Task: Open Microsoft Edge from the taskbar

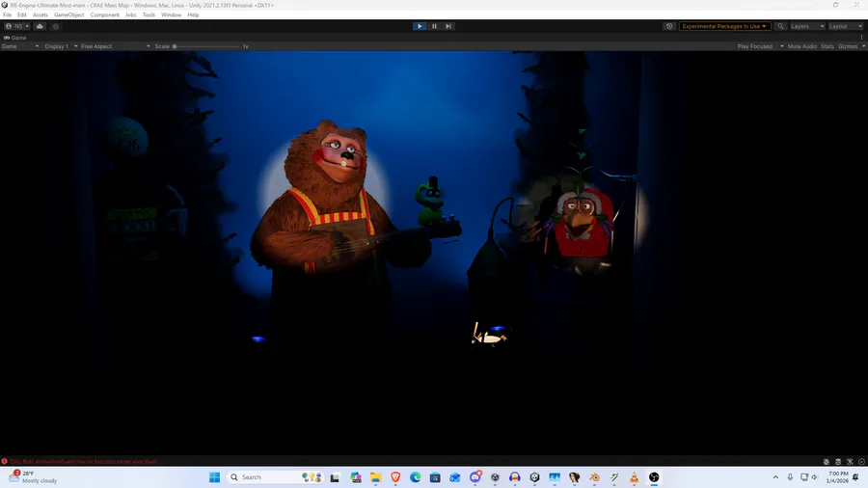Action: pos(415,477)
